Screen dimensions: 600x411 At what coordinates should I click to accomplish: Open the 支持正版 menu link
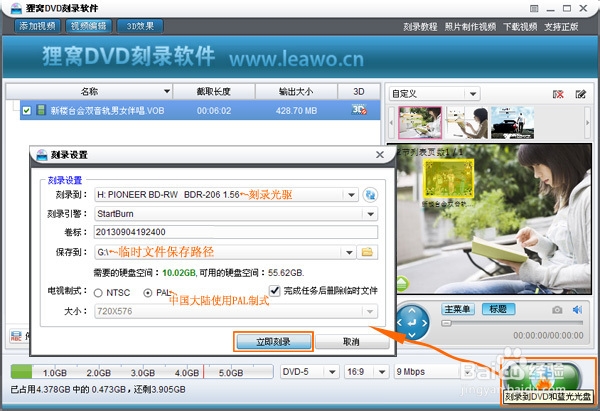click(x=561, y=27)
